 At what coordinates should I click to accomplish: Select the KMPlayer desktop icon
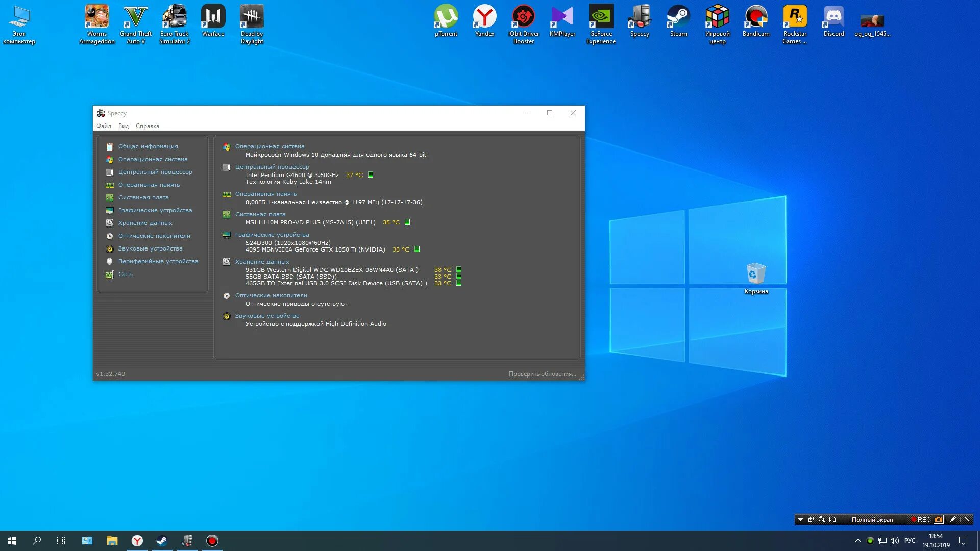click(x=562, y=20)
